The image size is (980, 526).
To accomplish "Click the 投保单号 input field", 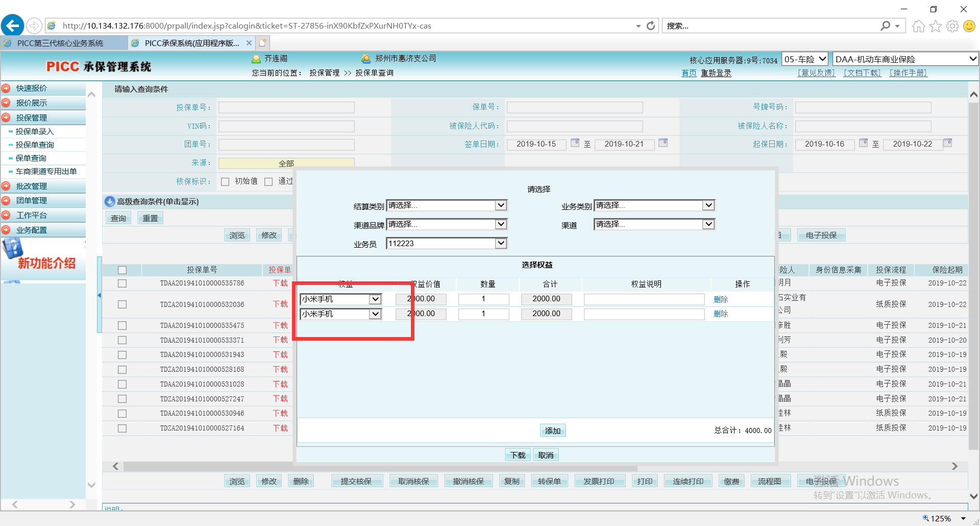I will (x=286, y=107).
